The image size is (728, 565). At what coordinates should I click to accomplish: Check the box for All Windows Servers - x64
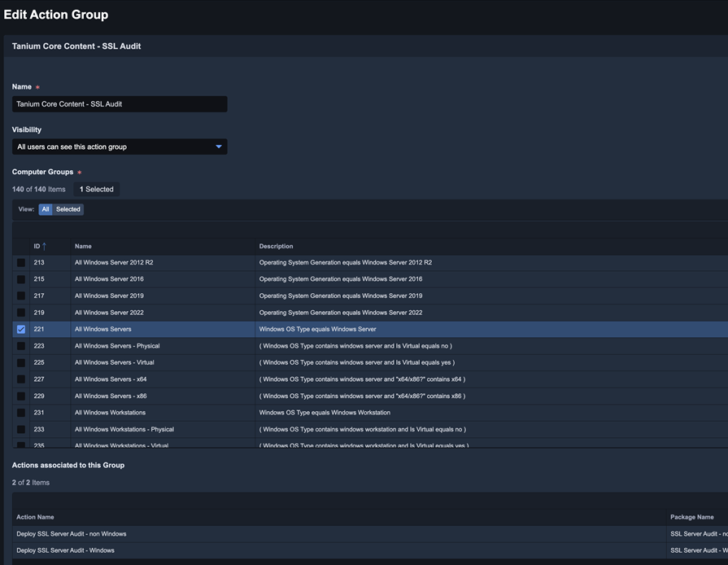(21, 379)
